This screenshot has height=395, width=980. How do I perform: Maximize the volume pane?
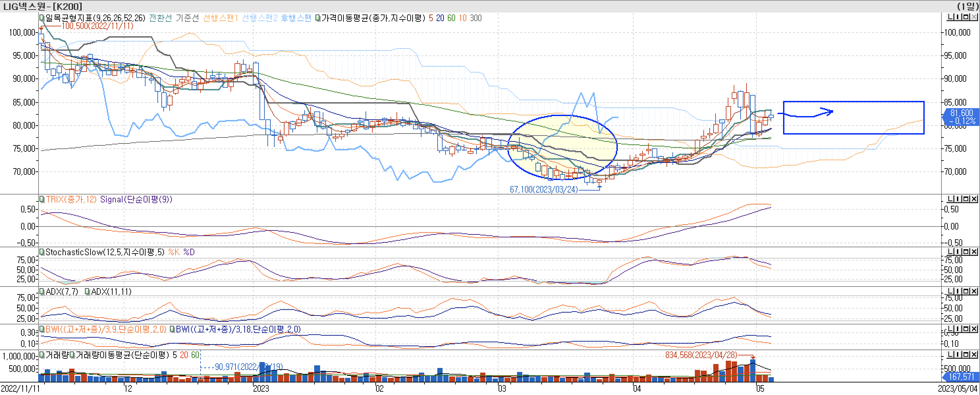coord(966,355)
